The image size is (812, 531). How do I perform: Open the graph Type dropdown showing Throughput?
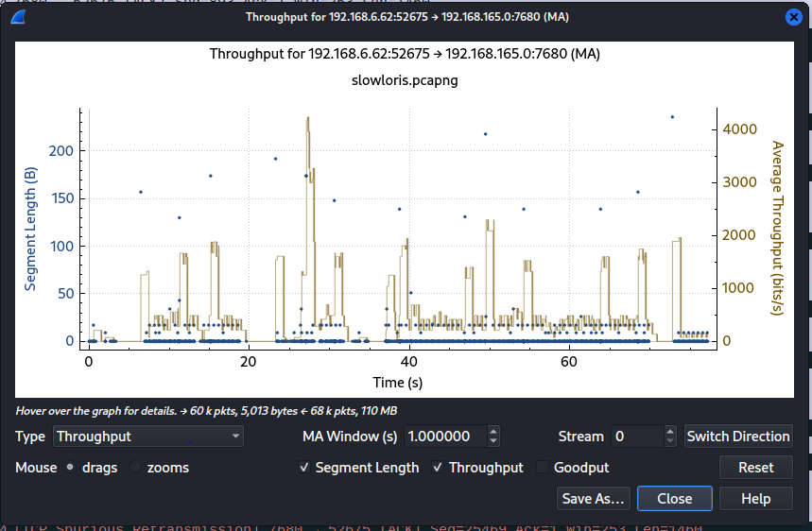(148, 437)
